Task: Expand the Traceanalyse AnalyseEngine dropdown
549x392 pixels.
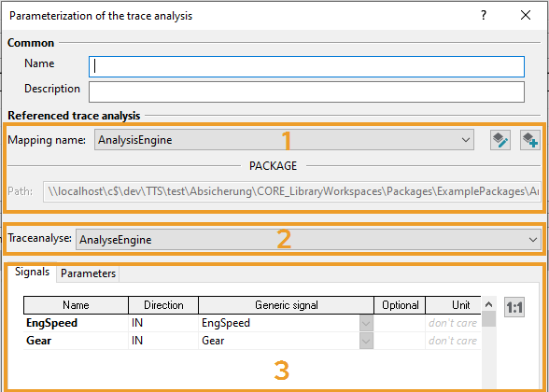Action: (x=308, y=239)
